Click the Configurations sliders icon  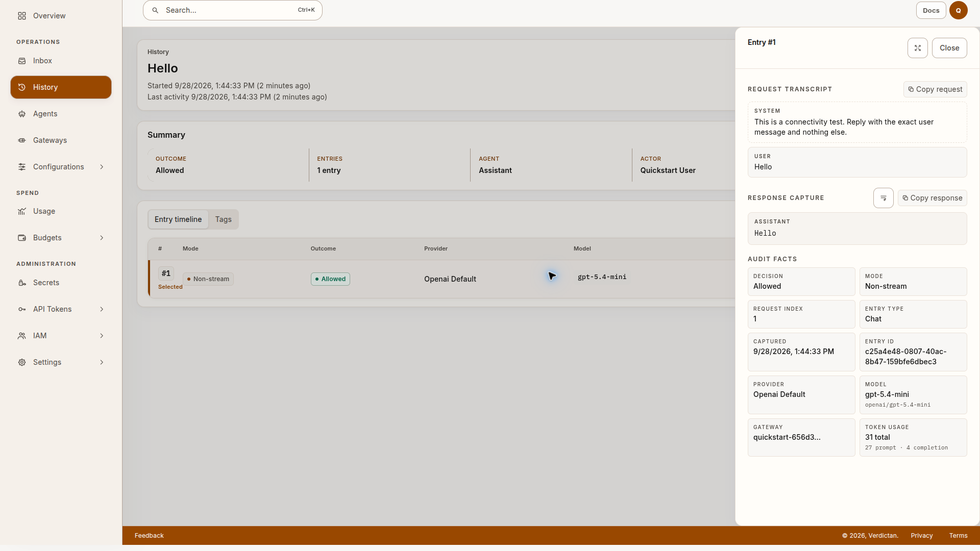22,167
